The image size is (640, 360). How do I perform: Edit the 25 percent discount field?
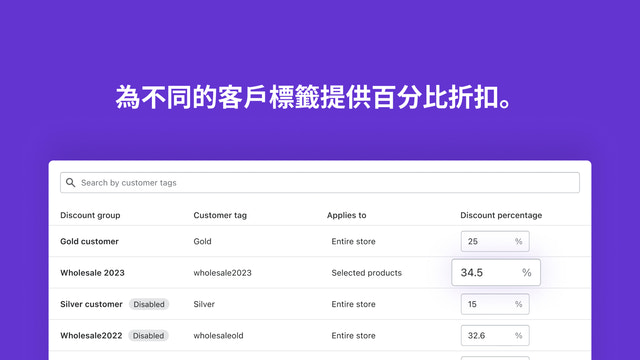point(495,241)
